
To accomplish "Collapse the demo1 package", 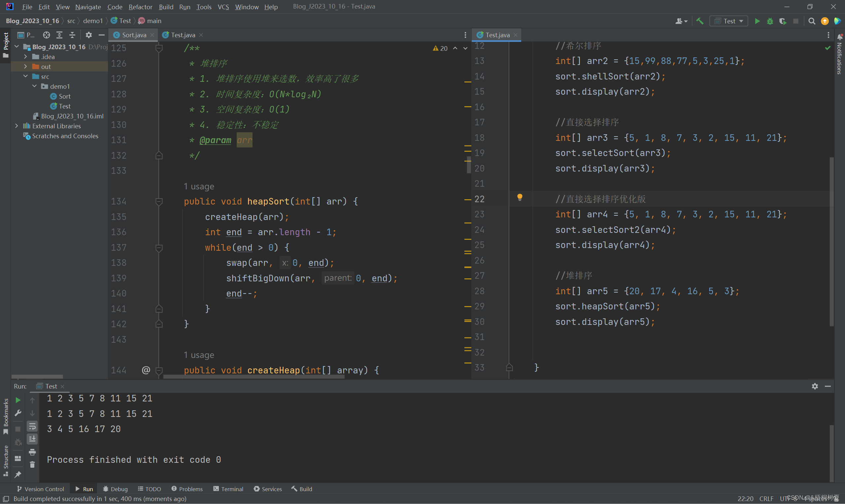I will point(34,86).
